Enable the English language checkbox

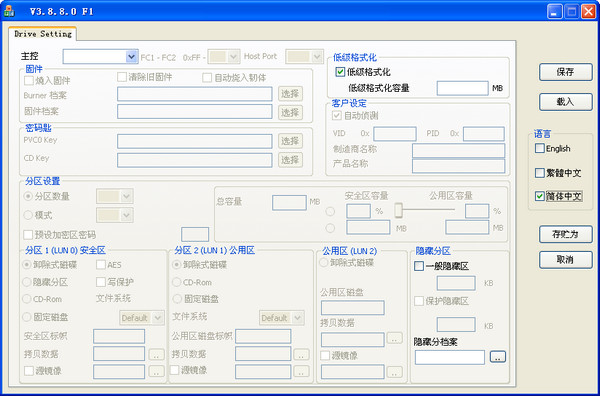point(540,148)
